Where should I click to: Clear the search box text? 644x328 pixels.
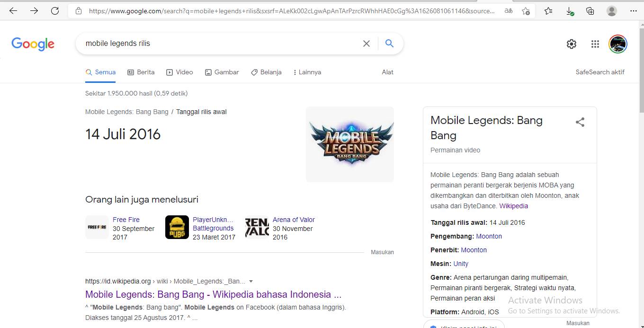tap(367, 44)
